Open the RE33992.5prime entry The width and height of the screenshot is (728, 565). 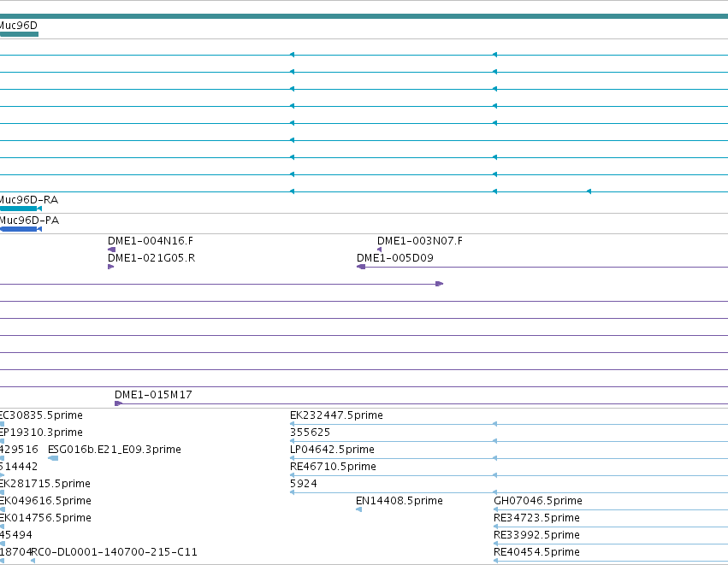[536, 535]
